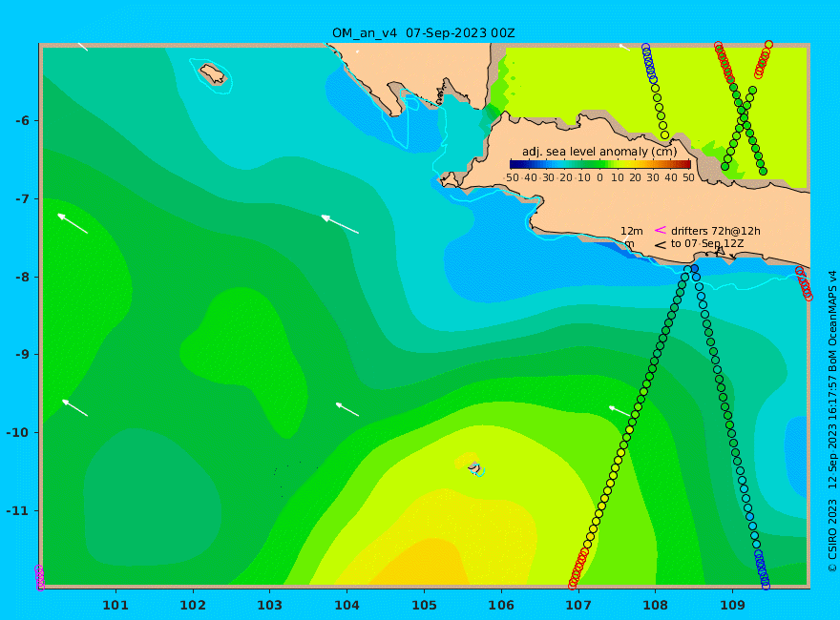Click the 102 longitude axis label

192,606
